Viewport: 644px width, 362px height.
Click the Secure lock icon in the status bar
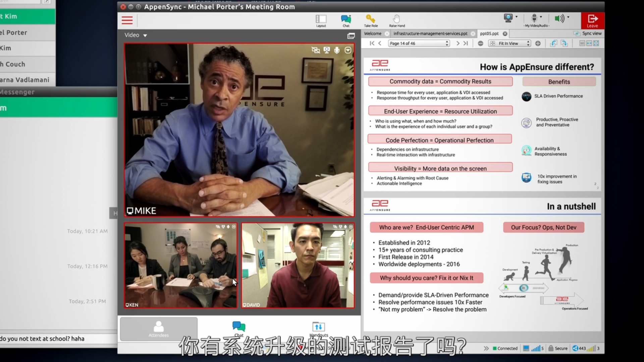click(x=551, y=348)
